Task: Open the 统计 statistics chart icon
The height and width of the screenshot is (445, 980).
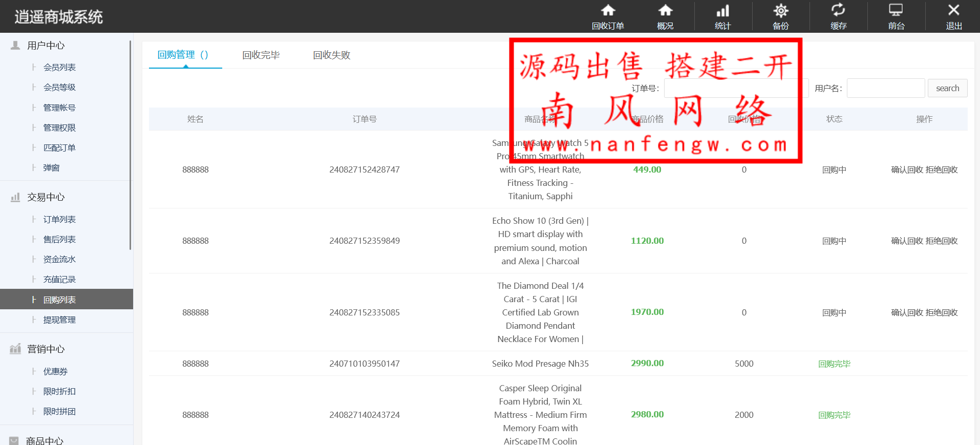Action: coord(722,11)
